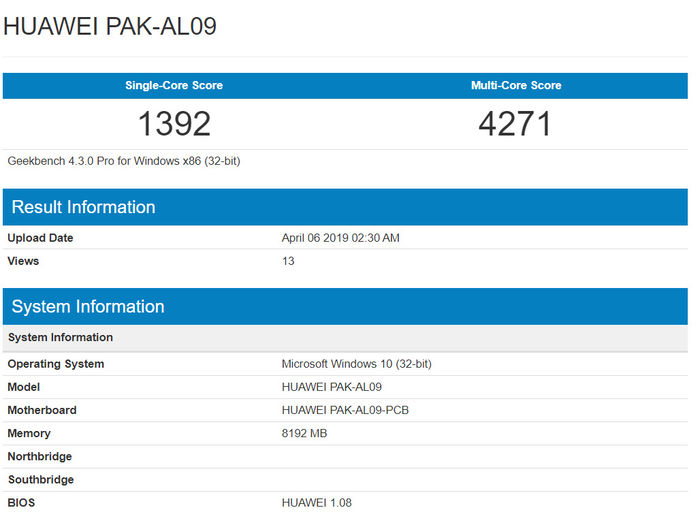Click the Memory label
Image resolution: width=700 pixels, height=525 pixels.
pos(29,433)
